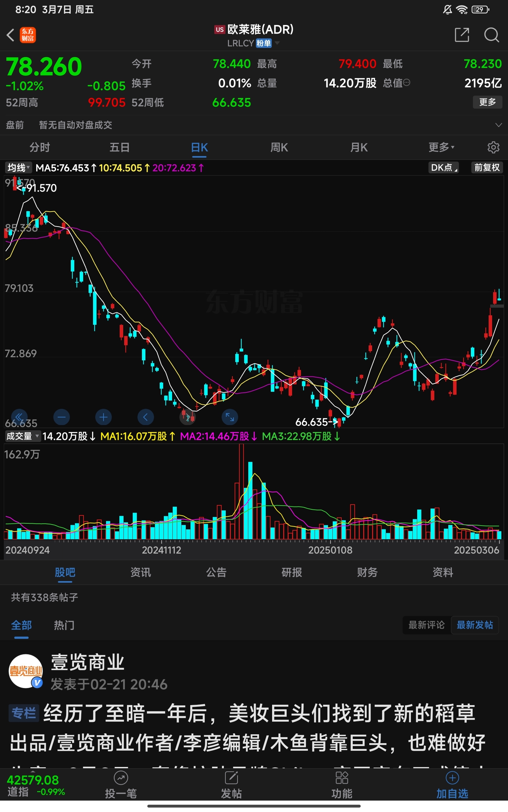
Task: Zoom out chart with minus icon
Action: 62,417
